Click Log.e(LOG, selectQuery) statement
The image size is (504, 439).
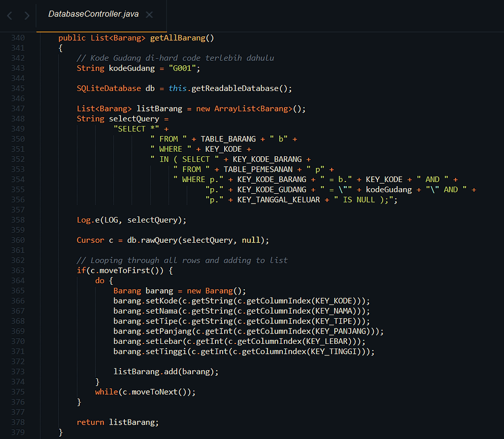coord(132,220)
